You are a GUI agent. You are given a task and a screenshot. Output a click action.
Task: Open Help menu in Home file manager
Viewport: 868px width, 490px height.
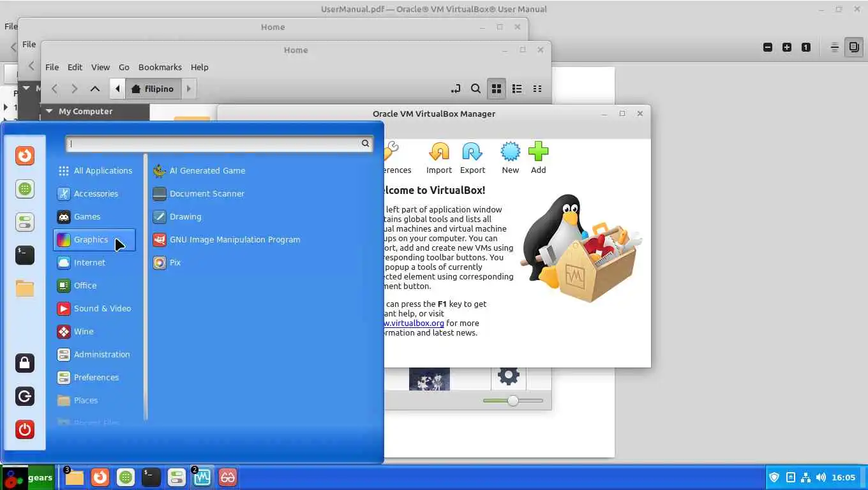click(x=199, y=67)
